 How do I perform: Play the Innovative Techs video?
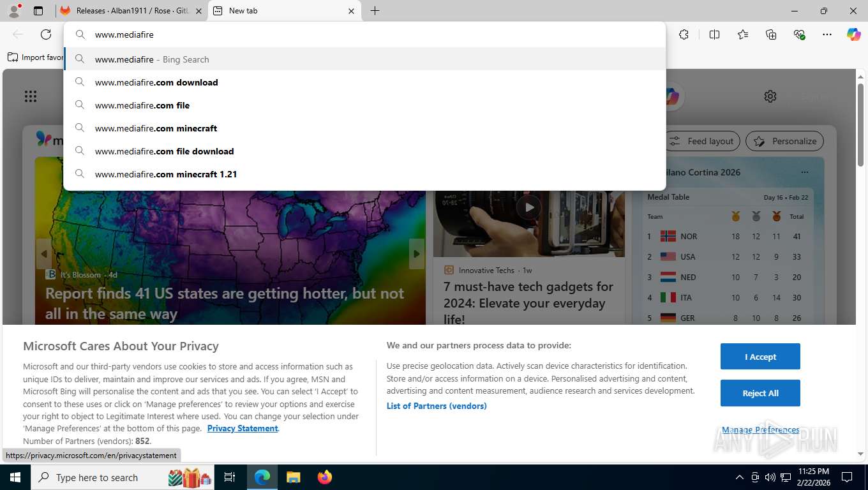pyautogui.click(x=528, y=207)
